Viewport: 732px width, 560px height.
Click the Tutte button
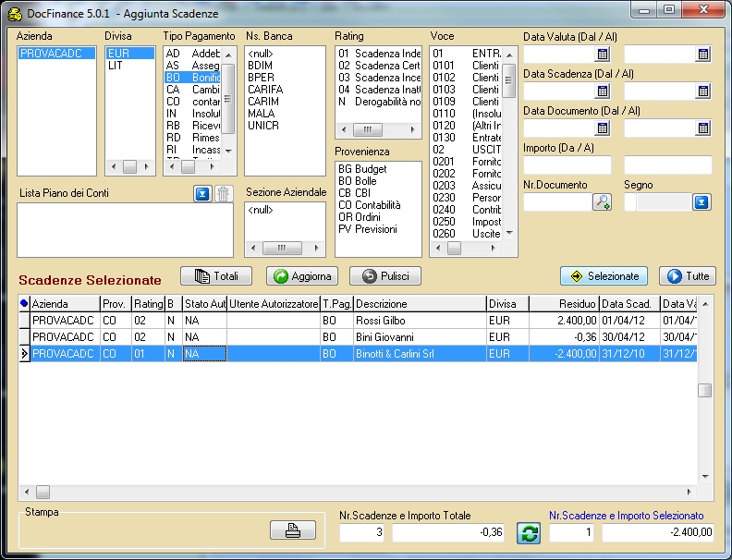[x=687, y=276]
